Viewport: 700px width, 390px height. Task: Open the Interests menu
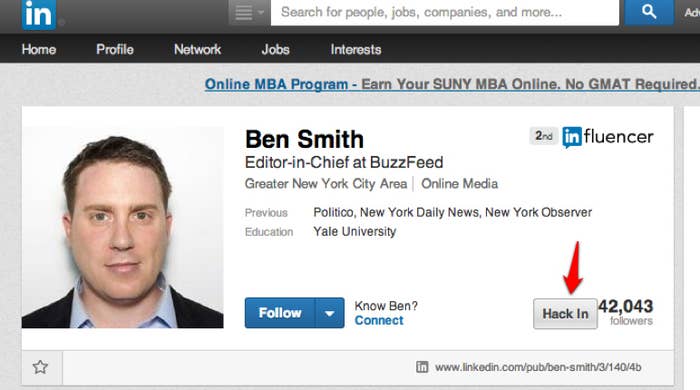point(356,49)
